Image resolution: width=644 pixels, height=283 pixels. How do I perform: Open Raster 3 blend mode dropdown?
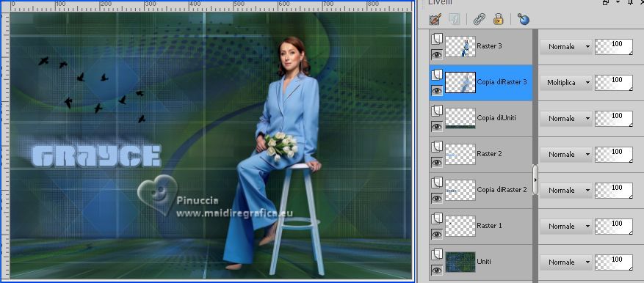(x=565, y=47)
